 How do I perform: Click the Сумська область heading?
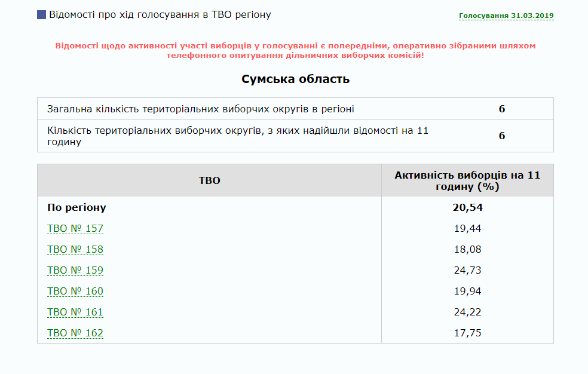tap(296, 79)
